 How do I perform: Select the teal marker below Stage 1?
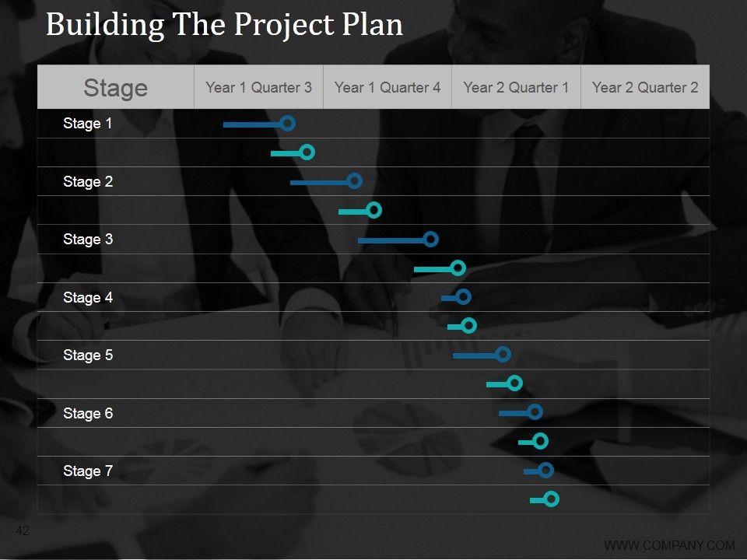click(x=307, y=152)
